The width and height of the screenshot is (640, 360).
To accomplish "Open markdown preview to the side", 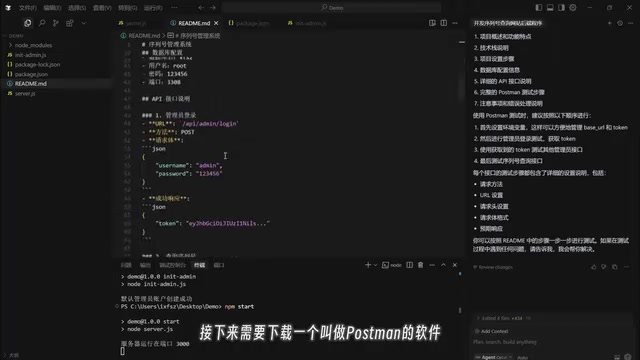I will click(432, 23).
